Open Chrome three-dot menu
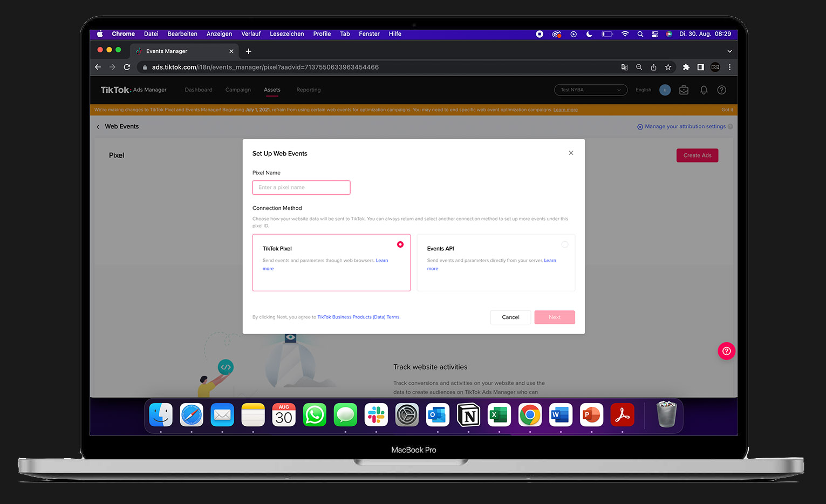 pyautogui.click(x=729, y=67)
